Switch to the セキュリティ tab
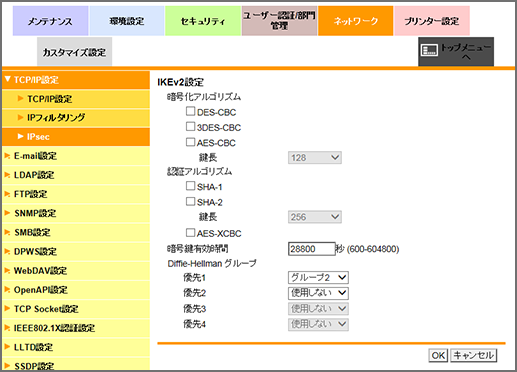This screenshot has width=517, height=372. (x=203, y=21)
